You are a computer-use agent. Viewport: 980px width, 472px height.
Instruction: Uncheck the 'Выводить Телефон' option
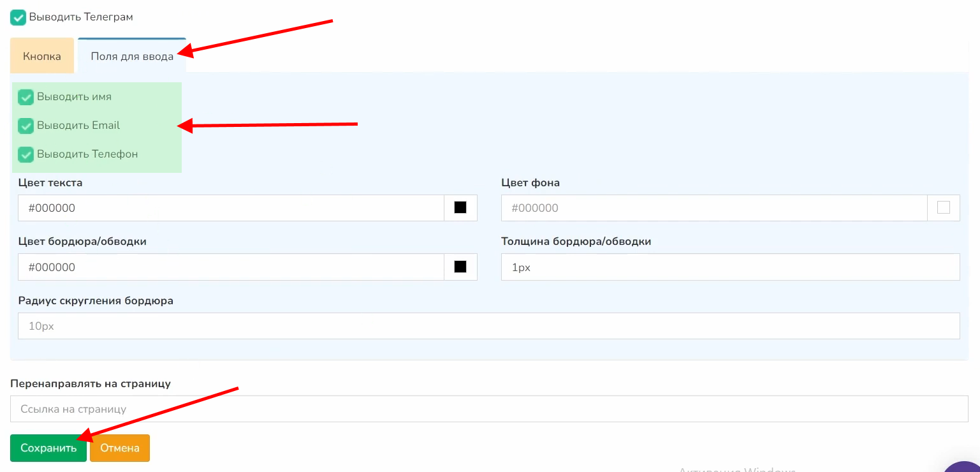pos(26,154)
